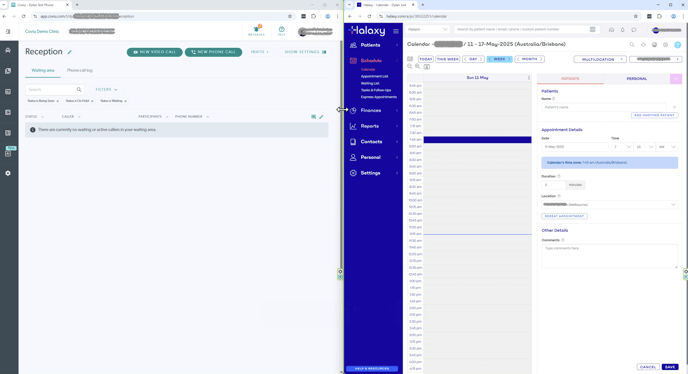Save the appointment
The height and width of the screenshot is (374, 688).
670,367
